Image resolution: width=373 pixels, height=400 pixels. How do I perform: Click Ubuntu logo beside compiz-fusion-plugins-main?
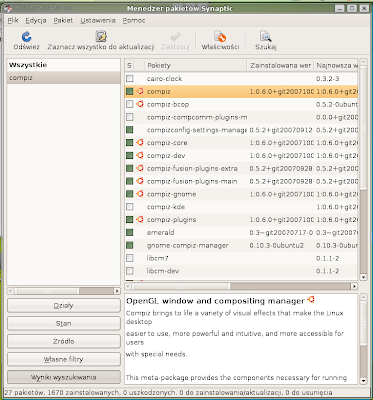(x=140, y=181)
